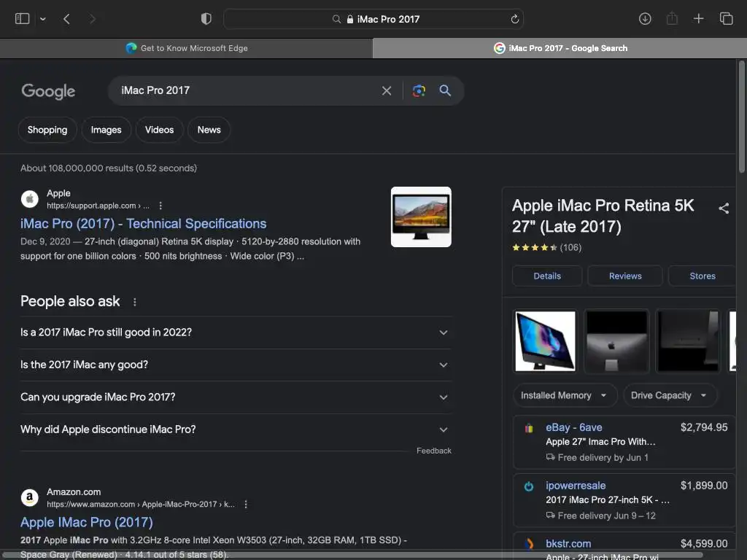Expand 'Can you upgrade iMac Pro 2017?'
The image size is (747, 560).
pos(236,397)
